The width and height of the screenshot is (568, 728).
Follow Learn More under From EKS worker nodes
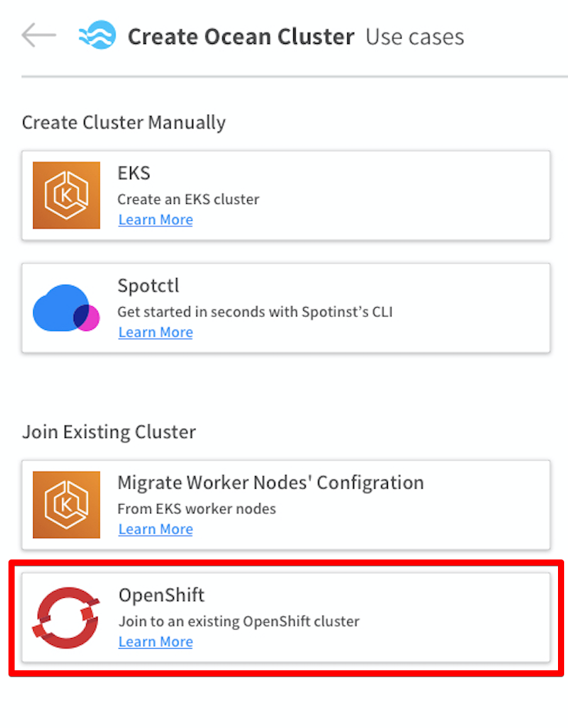click(155, 529)
